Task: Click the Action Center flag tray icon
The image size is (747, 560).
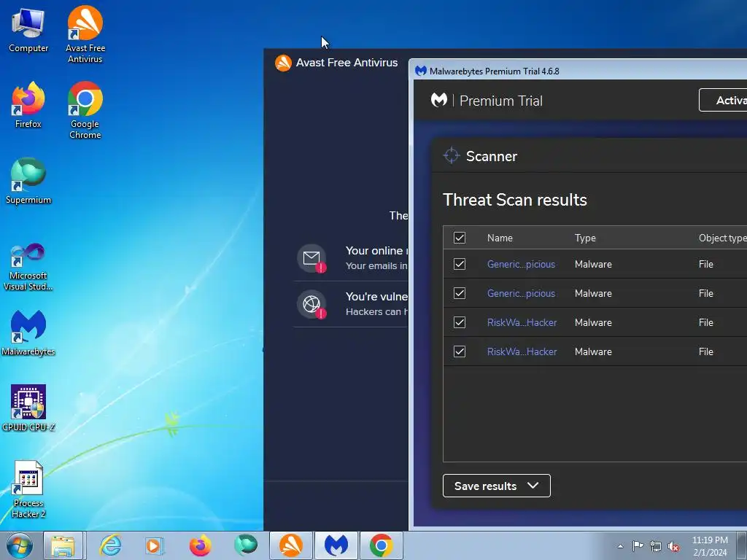Action: tap(638, 545)
